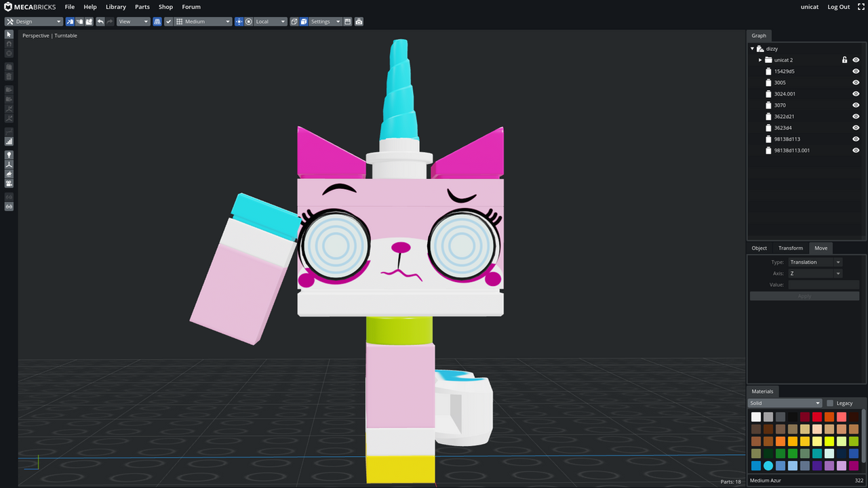Open the Medium grid size dropdown

203,22
